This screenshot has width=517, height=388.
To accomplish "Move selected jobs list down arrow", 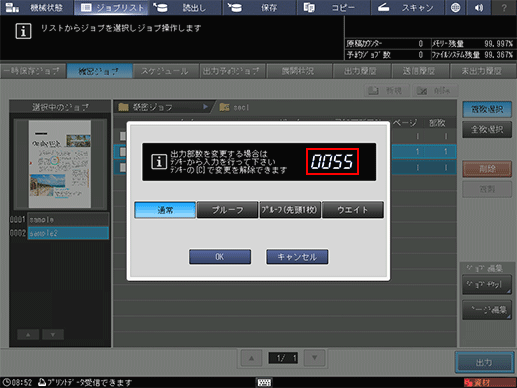I will point(53,334).
